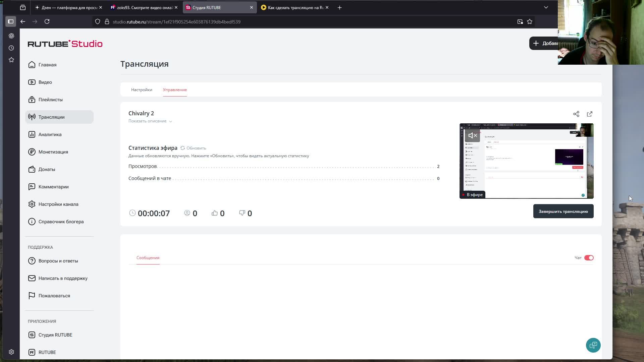
Task: Open the support chat bubble icon
Action: tap(593, 345)
